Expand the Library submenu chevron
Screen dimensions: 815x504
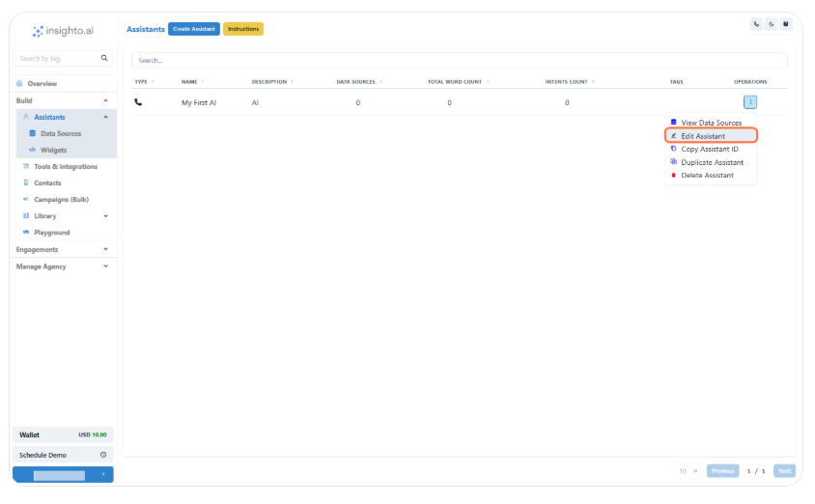tap(105, 215)
